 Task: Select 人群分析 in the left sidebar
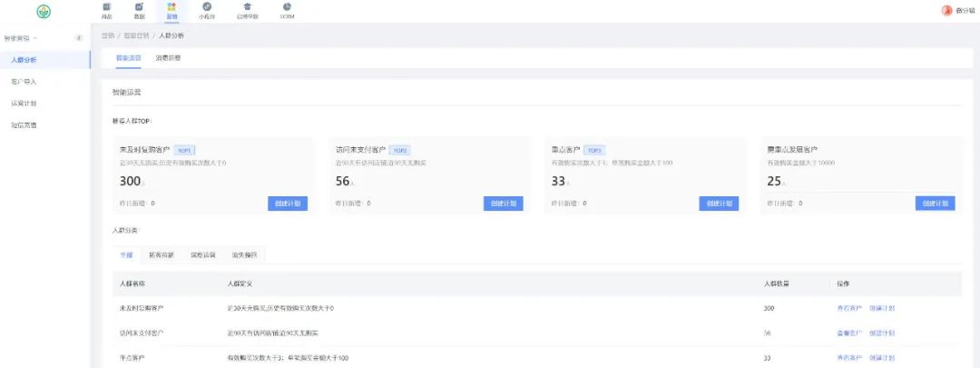click(24, 60)
